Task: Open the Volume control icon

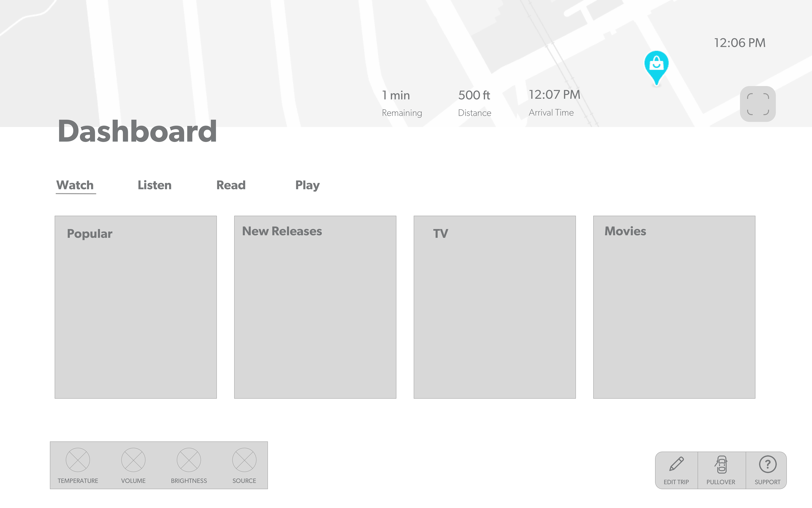Action: click(133, 460)
